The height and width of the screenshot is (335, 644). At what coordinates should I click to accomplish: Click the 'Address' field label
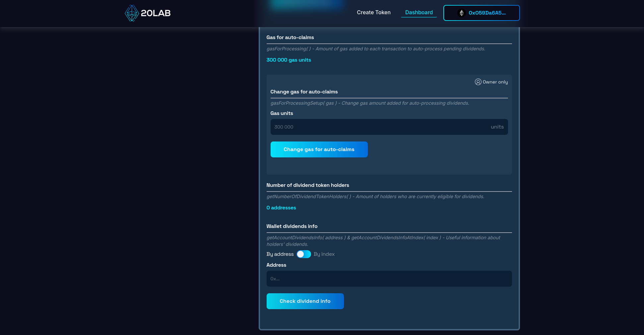[276, 265]
